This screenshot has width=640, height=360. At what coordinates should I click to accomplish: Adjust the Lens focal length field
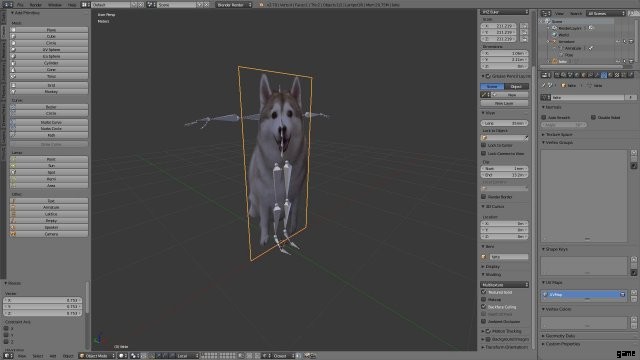(x=504, y=123)
